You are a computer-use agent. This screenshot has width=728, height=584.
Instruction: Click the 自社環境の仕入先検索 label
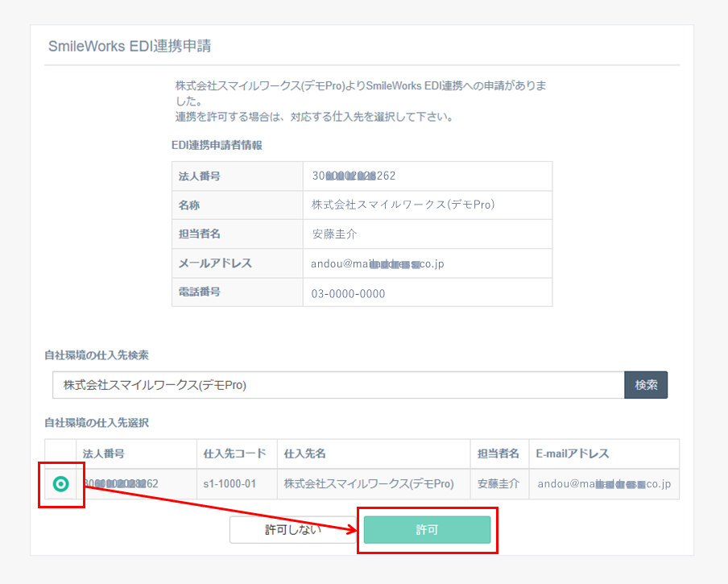pos(97,355)
